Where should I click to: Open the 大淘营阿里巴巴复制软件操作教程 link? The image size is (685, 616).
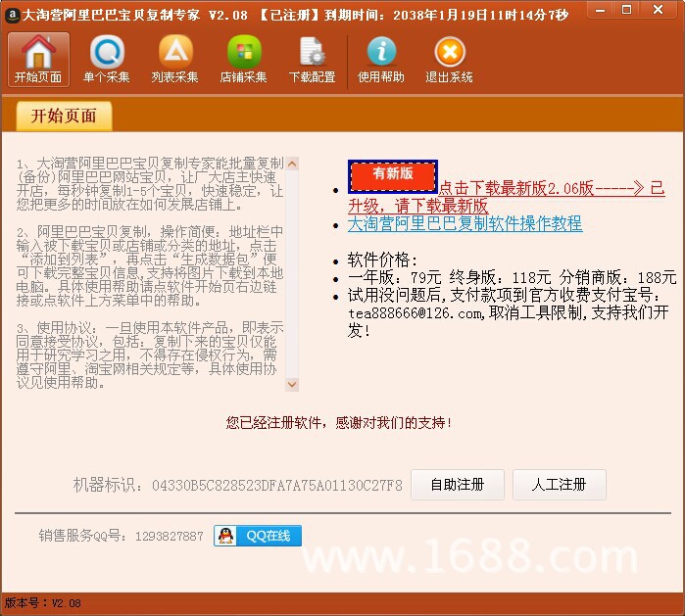(x=465, y=223)
